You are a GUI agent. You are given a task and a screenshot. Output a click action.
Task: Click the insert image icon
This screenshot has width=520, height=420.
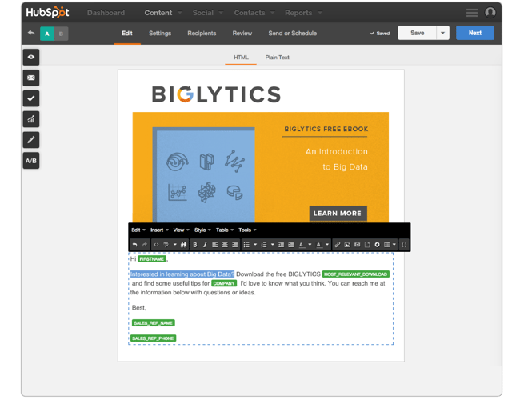point(347,245)
